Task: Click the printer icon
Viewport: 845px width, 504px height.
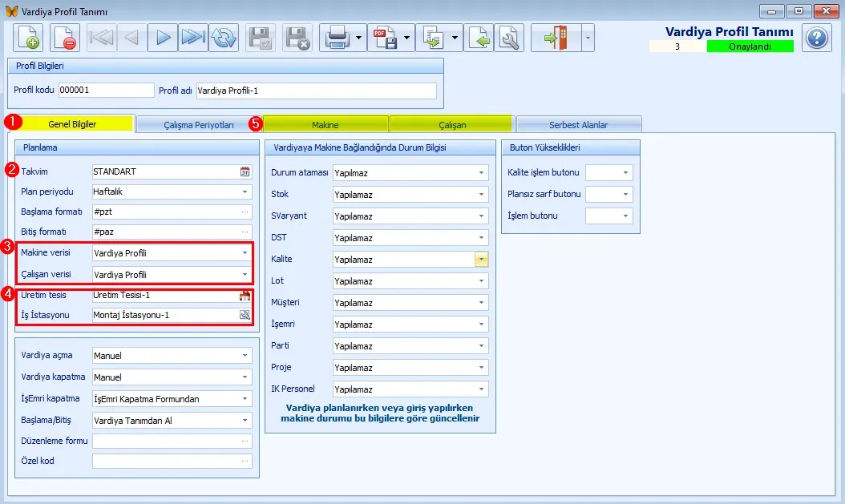Action: pos(338,38)
